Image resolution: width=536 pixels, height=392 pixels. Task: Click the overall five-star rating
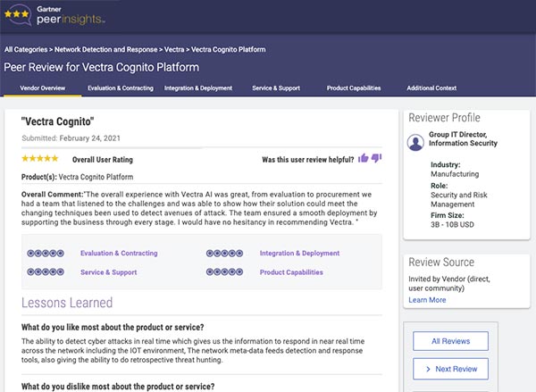tap(40, 159)
